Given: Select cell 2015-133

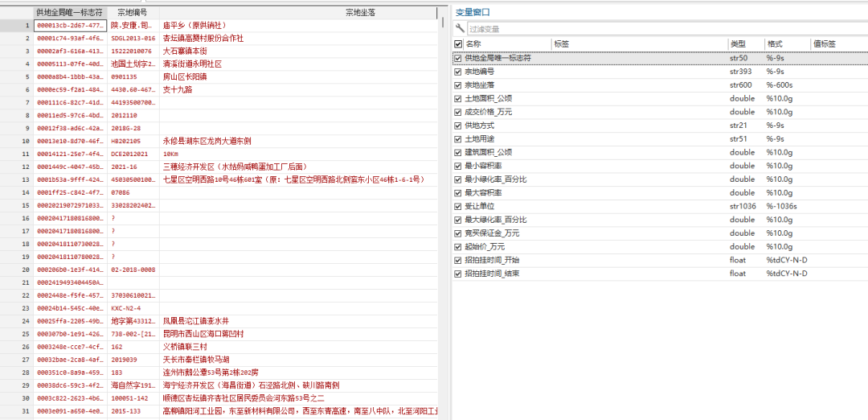Looking at the screenshot, I should coord(133,411).
